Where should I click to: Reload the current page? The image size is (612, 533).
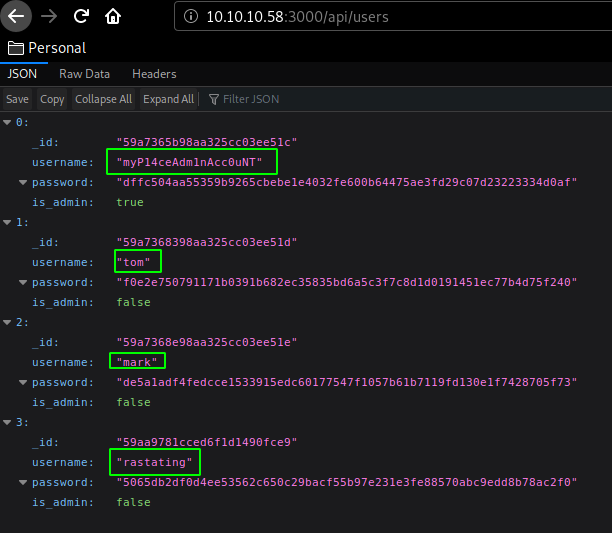[82, 17]
